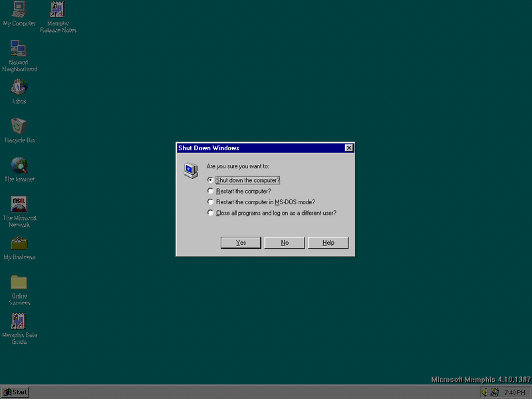Select 'Shut down the computer?' option
This screenshot has height=399, width=532.
pyautogui.click(x=211, y=180)
